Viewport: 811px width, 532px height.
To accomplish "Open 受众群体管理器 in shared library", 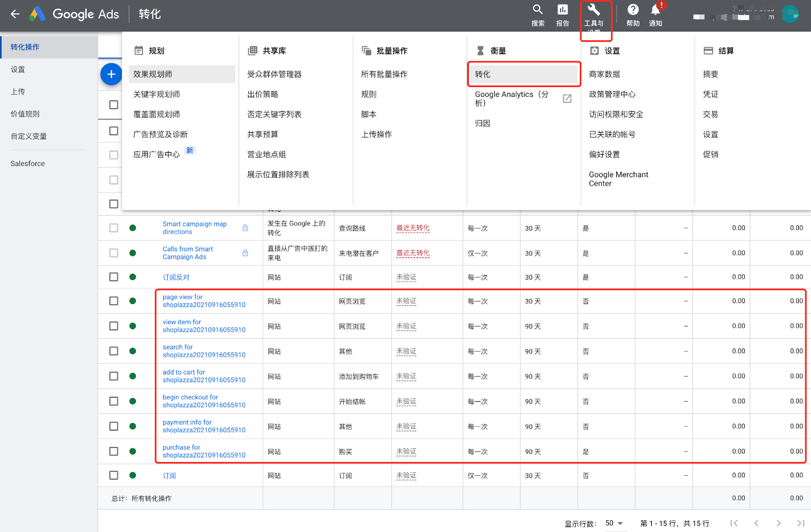I will 274,74.
